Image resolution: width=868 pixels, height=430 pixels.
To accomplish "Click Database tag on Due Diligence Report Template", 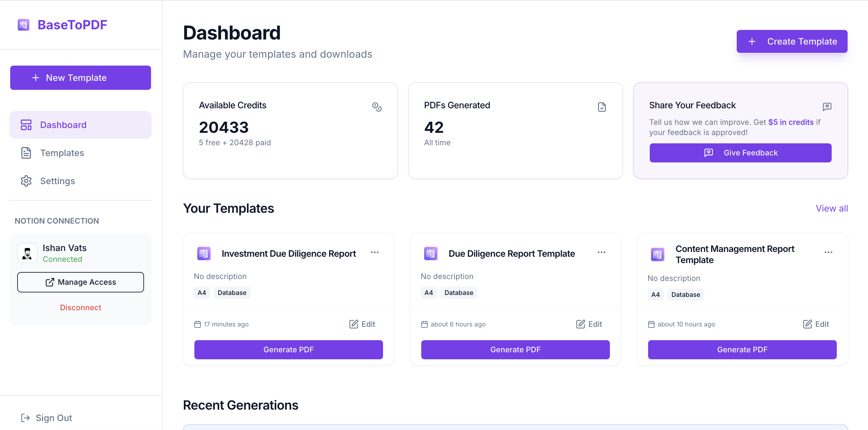I will tap(459, 293).
